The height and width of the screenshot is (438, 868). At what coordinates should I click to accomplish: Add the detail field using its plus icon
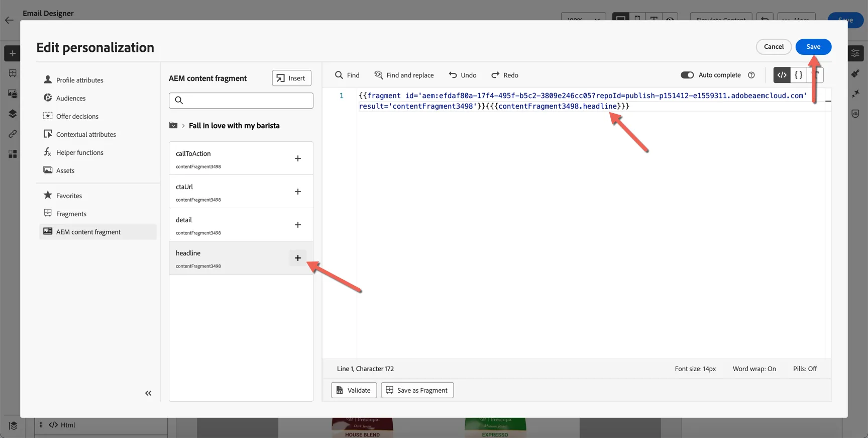point(298,225)
